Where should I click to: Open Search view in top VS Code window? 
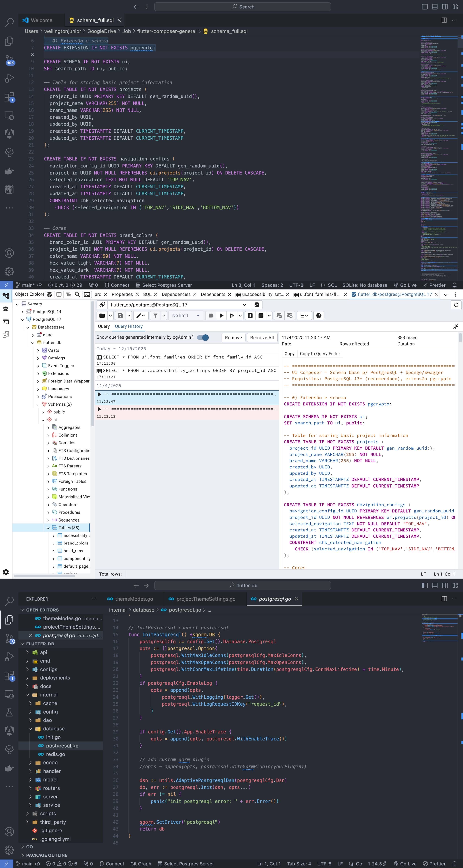coord(9,23)
